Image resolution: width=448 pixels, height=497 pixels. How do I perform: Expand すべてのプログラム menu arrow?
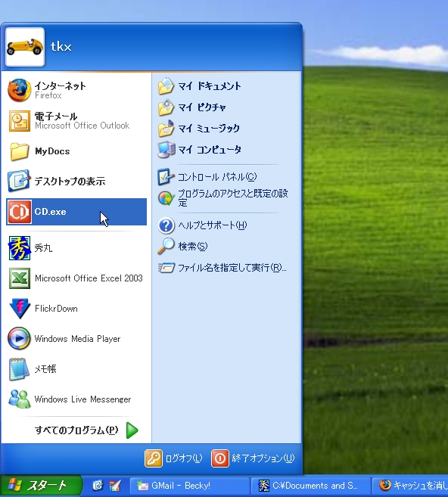pyautogui.click(x=132, y=430)
